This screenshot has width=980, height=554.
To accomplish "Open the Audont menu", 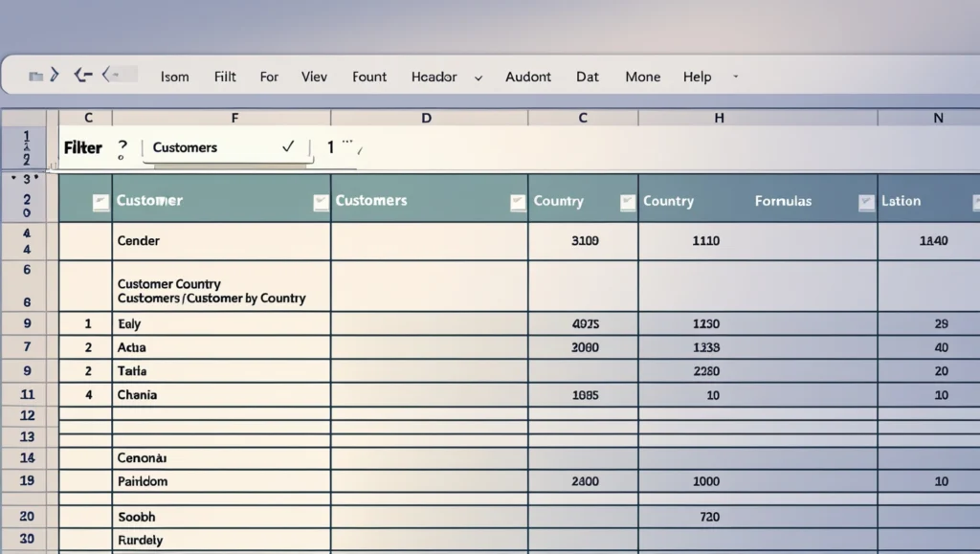I will (x=527, y=77).
